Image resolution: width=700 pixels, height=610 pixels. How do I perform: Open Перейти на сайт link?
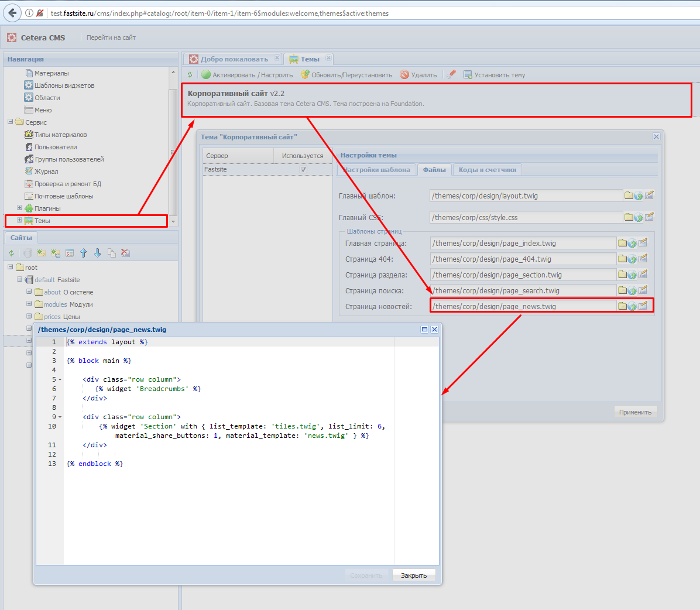111,37
